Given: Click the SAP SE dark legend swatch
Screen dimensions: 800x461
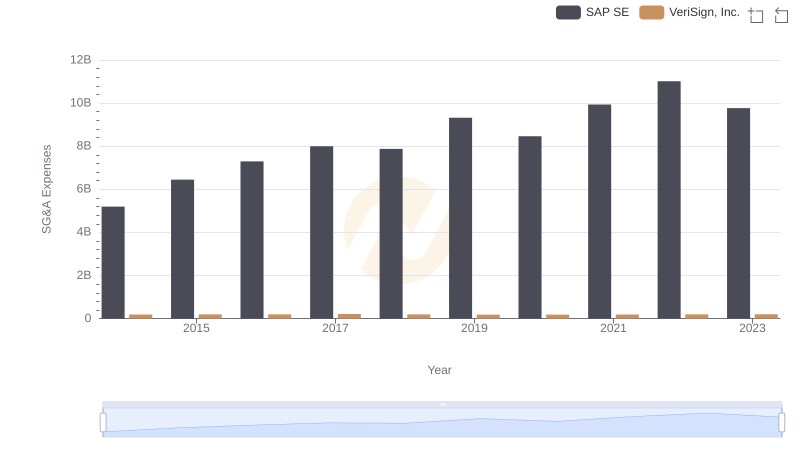Looking at the screenshot, I should 568,12.
